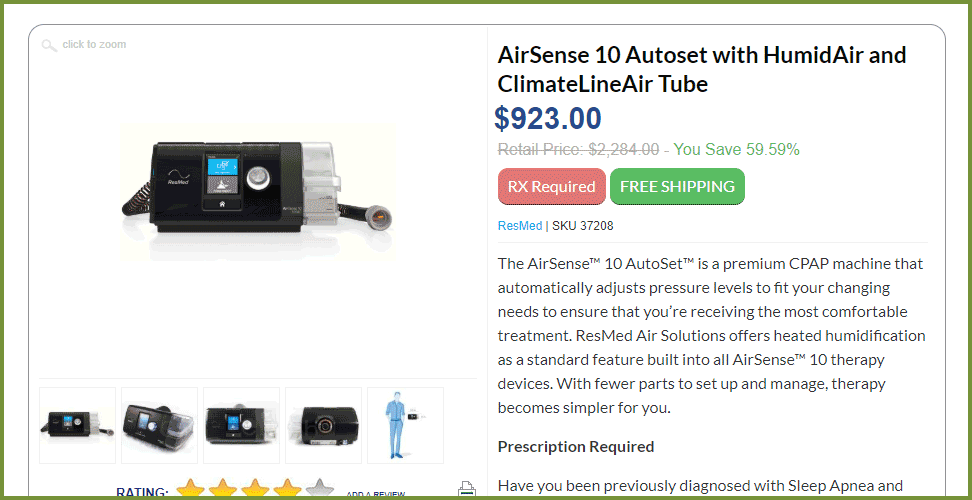Click the main AirSense product image

click(258, 193)
